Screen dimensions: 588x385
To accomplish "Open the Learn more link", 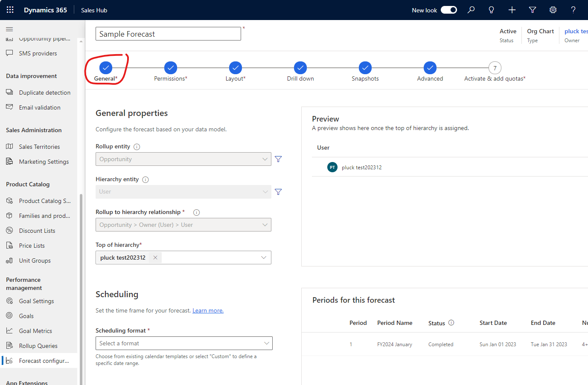I will point(208,310).
